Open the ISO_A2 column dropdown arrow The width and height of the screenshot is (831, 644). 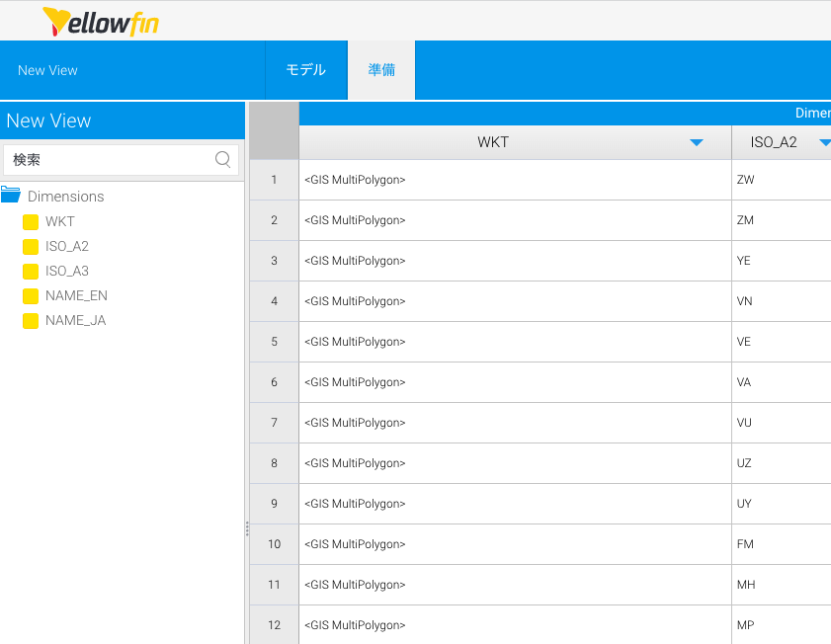click(x=825, y=142)
